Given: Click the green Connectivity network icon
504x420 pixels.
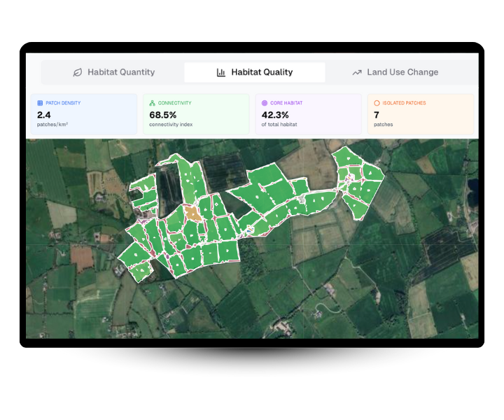Looking at the screenshot, I should click(x=152, y=103).
